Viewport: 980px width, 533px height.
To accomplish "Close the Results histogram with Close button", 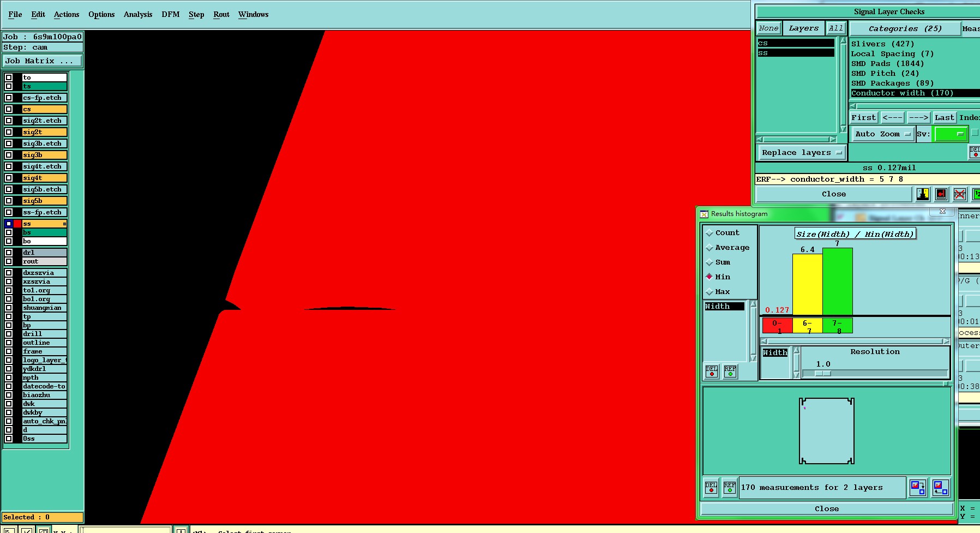I will pyautogui.click(x=827, y=509).
